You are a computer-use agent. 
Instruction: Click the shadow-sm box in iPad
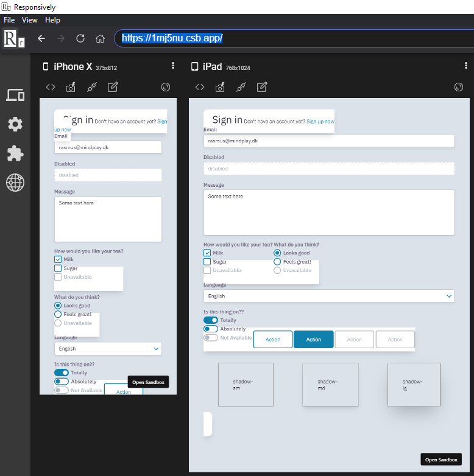point(246,385)
